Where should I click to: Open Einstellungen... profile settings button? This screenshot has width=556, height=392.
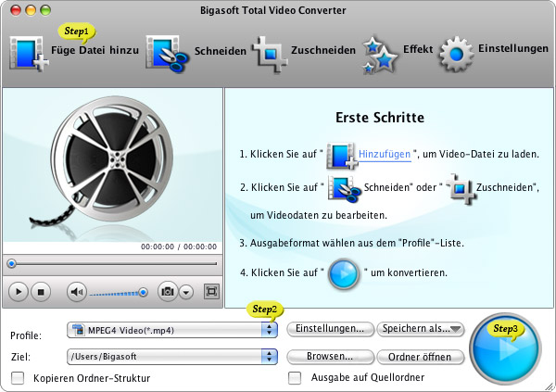click(x=330, y=329)
